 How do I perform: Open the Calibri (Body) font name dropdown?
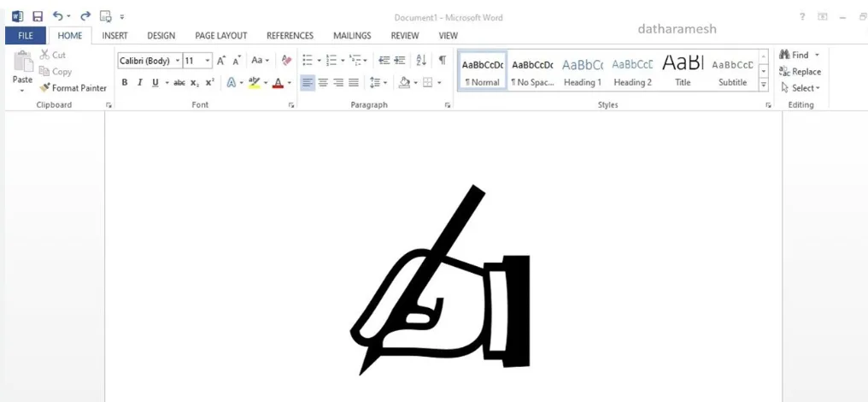[178, 61]
